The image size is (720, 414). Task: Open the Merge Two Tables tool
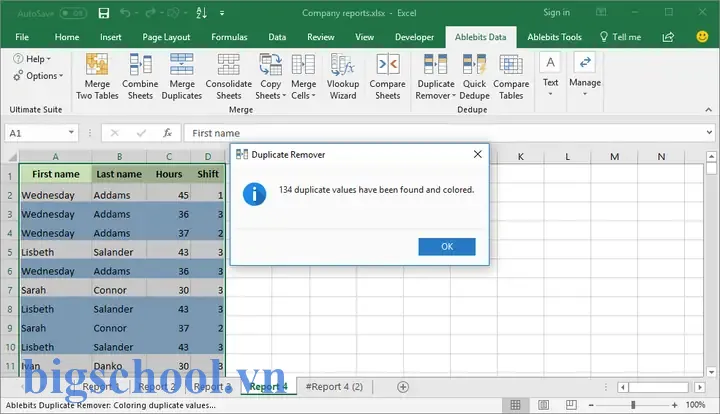click(97, 77)
